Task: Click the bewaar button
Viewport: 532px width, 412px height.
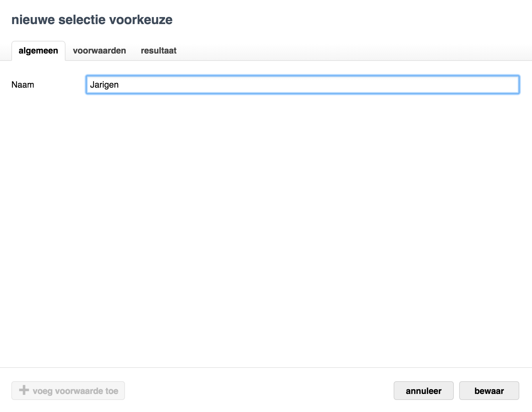Action: coord(489,391)
